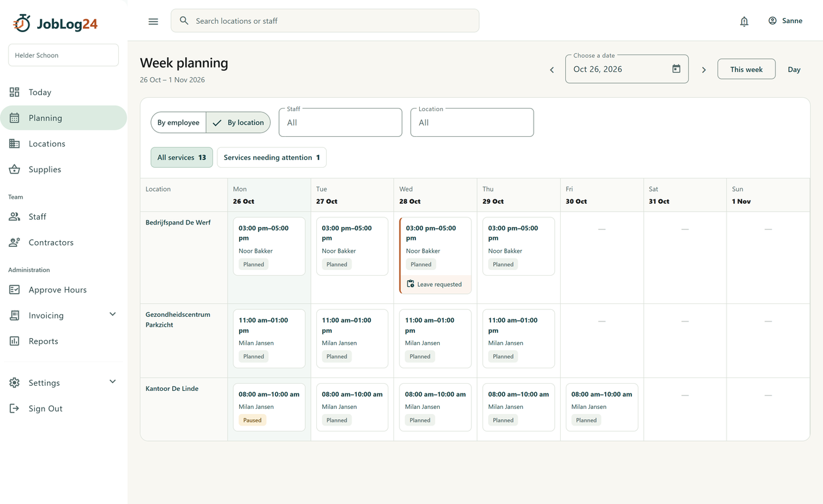Select the By location view toggle
Image resolution: width=823 pixels, height=504 pixels.
(239, 122)
